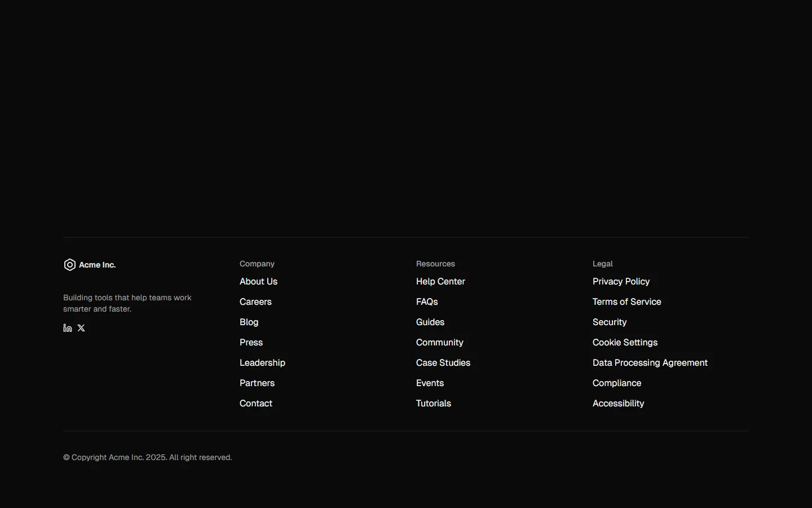Image resolution: width=812 pixels, height=508 pixels.
Task: Open the Guides link
Action: [430, 322]
